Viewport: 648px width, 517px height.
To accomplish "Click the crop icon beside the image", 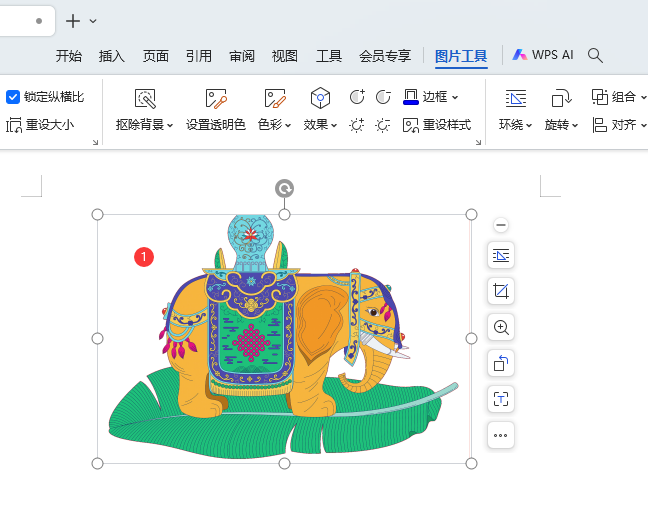I will pyautogui.click(x=501, y=291).
